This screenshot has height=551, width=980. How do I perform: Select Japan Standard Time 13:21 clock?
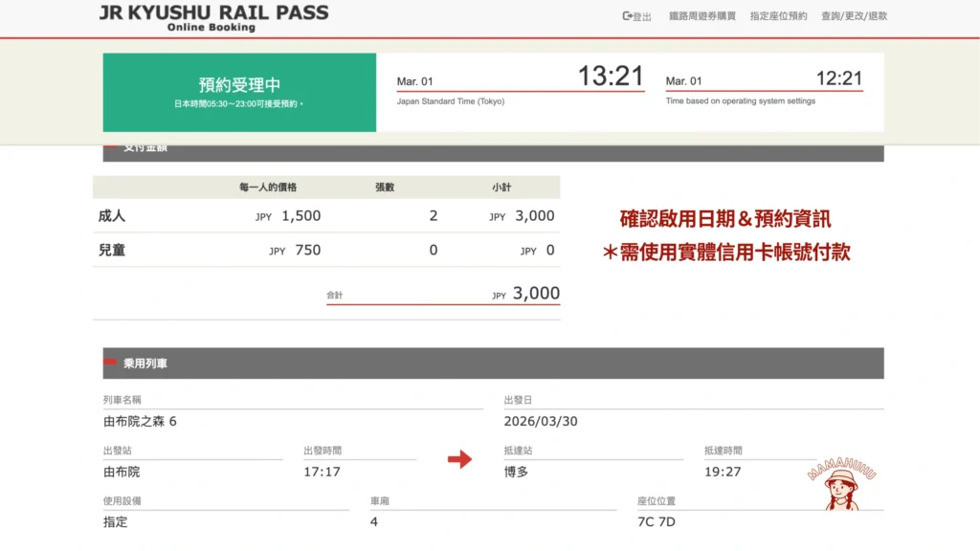click(610, 77)
